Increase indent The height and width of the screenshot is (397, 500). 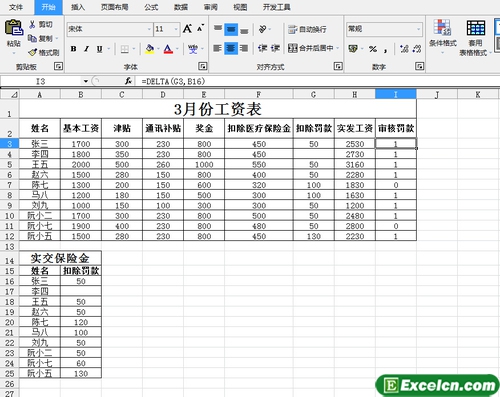275,48
